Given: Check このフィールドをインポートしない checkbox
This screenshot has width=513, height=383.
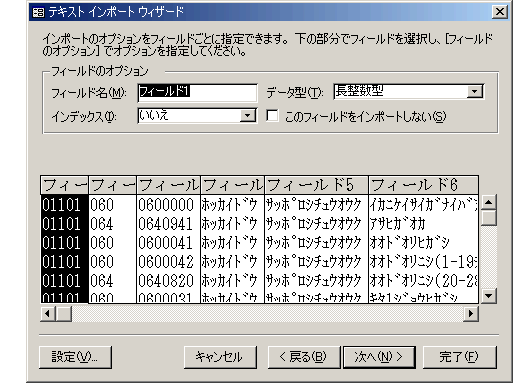Looking at the screenshot, I should [x=272, y=116].
